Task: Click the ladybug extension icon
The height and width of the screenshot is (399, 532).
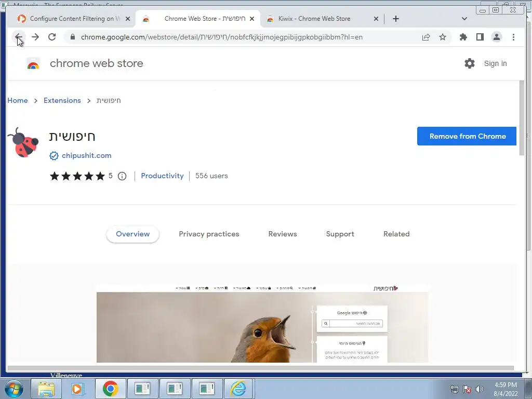Action: pos(23,142)
